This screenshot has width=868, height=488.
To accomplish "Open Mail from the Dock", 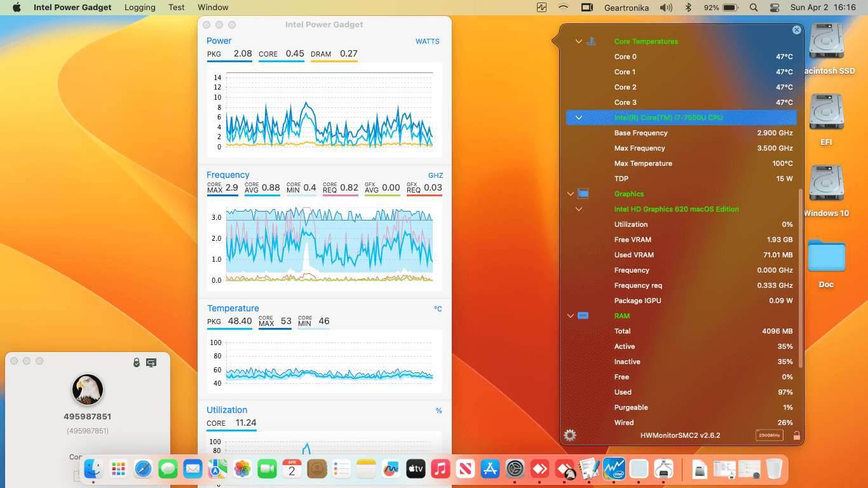I will [x=193, y=469].
